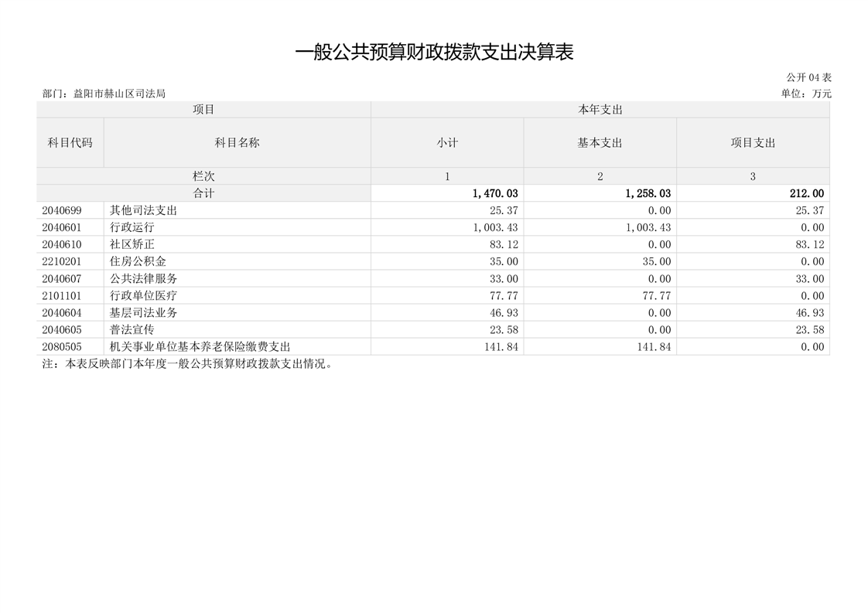
Task: Click the 单位：万元 unit label
Action: [806, 94]
